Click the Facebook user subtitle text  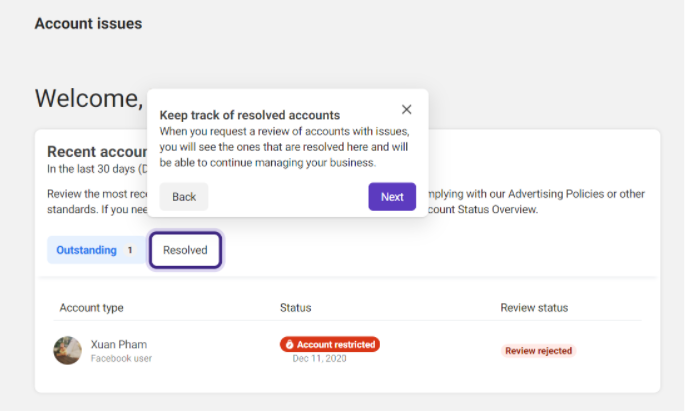coord(121,358)
